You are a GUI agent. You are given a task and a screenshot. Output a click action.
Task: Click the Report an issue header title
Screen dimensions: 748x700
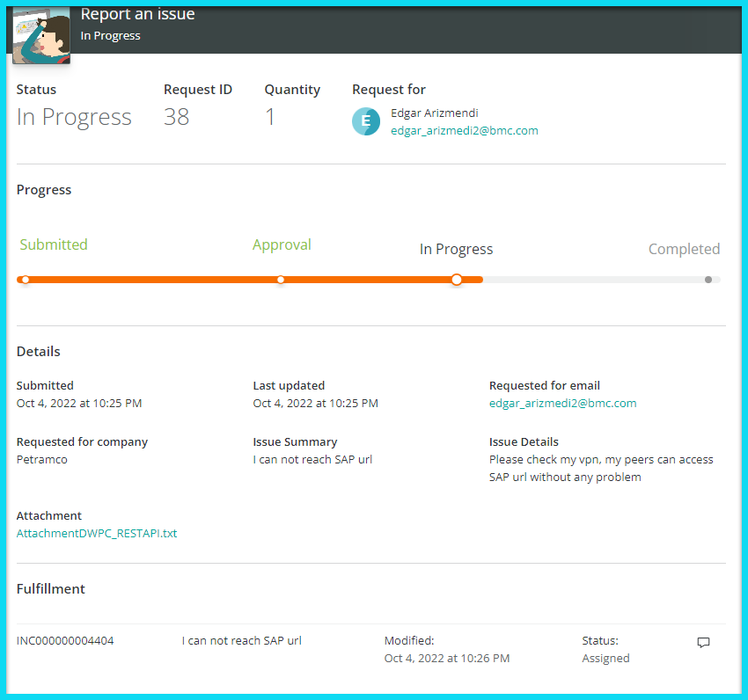(138, 15)
